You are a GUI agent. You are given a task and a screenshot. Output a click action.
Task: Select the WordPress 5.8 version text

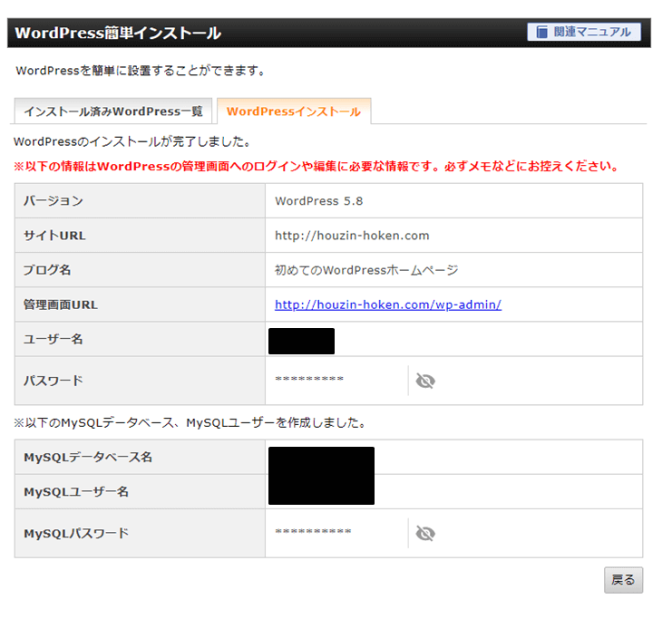pos(319,201)
